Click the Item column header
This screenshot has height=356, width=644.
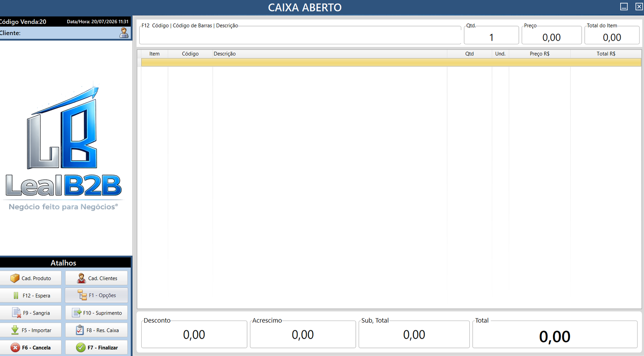click(155, 54)
